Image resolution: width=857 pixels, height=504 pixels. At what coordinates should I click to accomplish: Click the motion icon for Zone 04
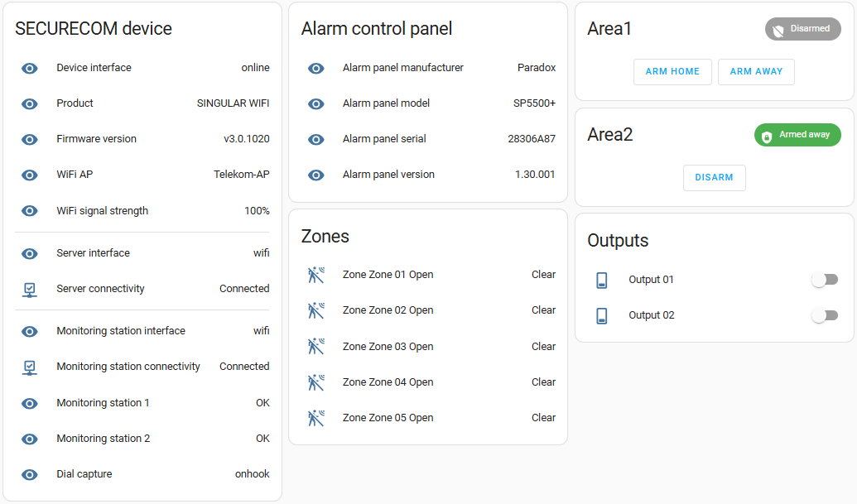pos(316,382)
